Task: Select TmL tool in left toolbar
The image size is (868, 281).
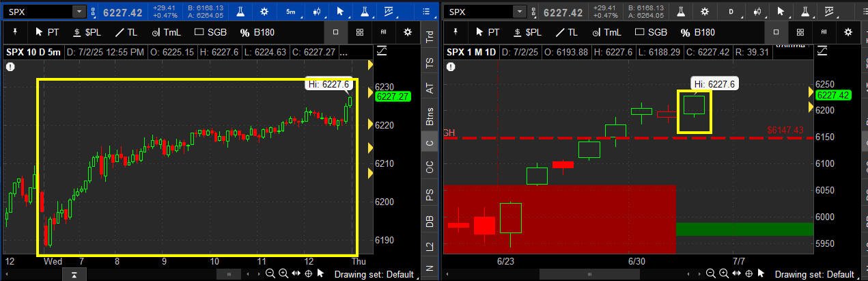Action: (166, 32)
